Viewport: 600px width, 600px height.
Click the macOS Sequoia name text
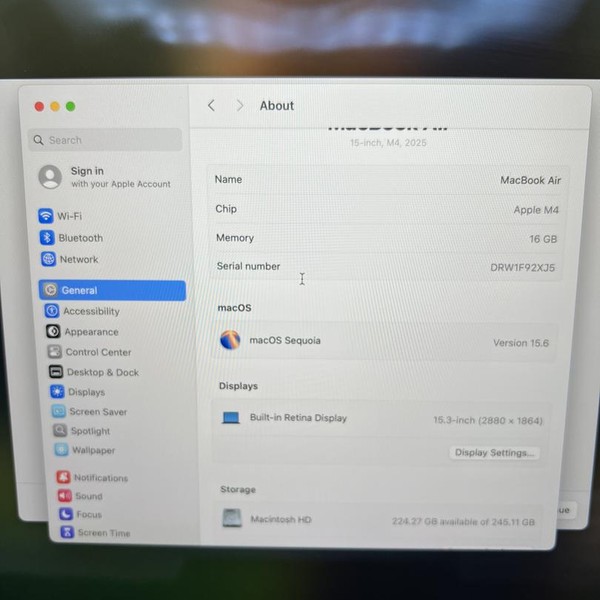[x=285, y=340]
